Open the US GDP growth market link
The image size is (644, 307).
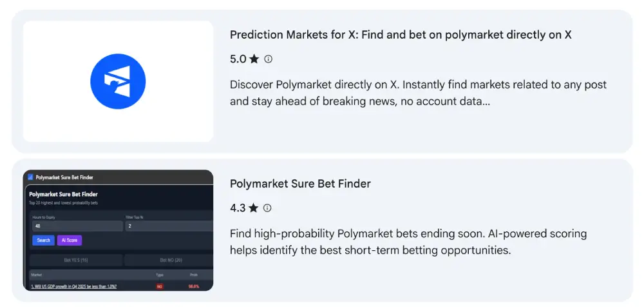point(74,286)
